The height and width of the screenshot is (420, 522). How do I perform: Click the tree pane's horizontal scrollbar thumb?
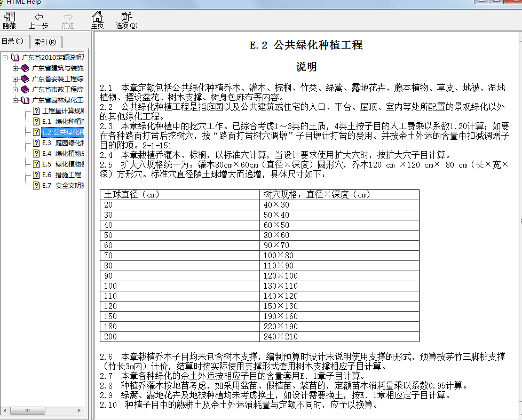click(28, 411)
